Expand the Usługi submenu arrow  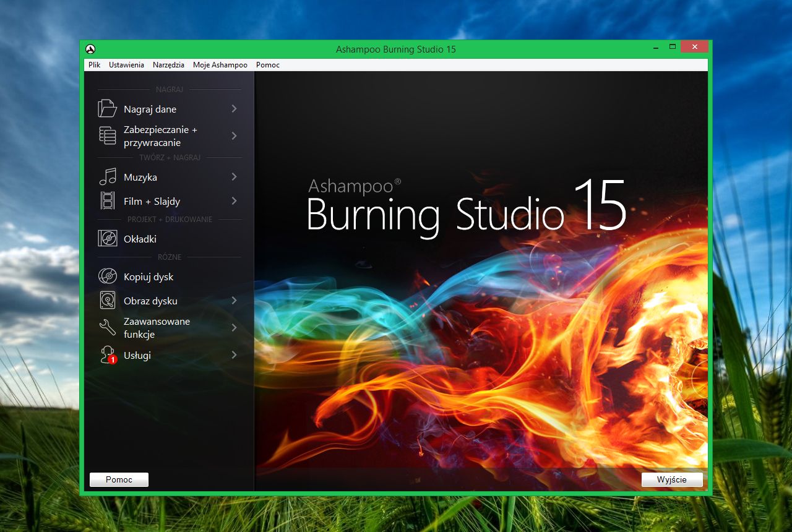pos(234,355)
